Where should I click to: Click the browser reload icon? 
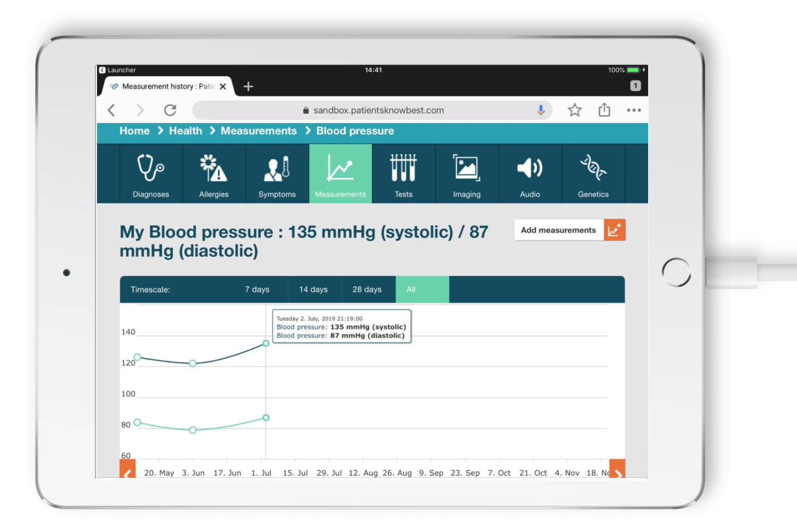(170, 110)
